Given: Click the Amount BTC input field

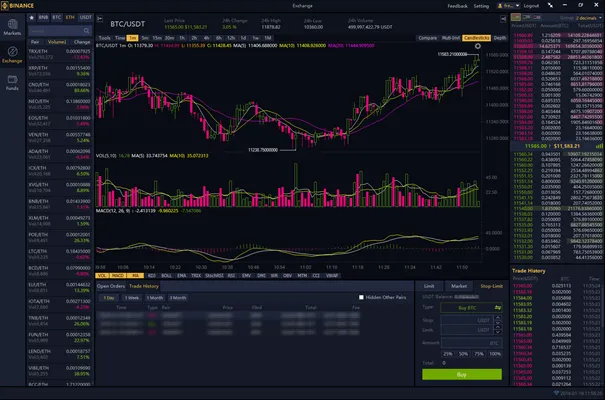Looking at the screenshot, I should point(471,343).
